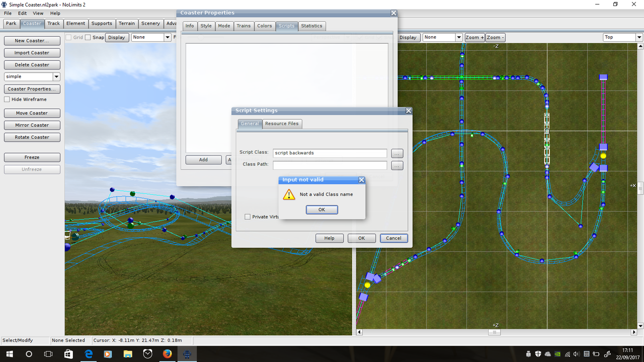644x362 pixels.
Task: Click the Class Path input field
Action: 330,165
